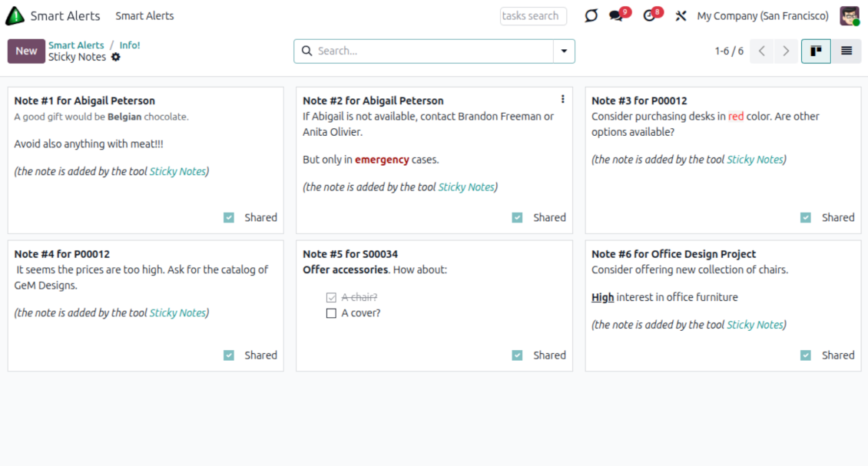
Task: Open the Note #2 three-dot menu
Action: tap(562, 99)
